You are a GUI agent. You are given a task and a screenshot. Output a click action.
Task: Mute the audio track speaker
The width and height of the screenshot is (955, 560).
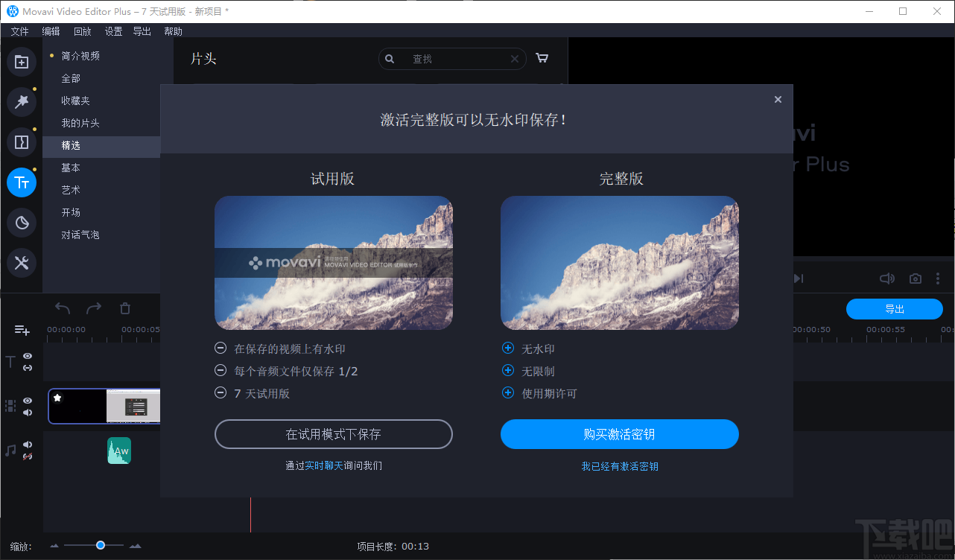point(28,445)
